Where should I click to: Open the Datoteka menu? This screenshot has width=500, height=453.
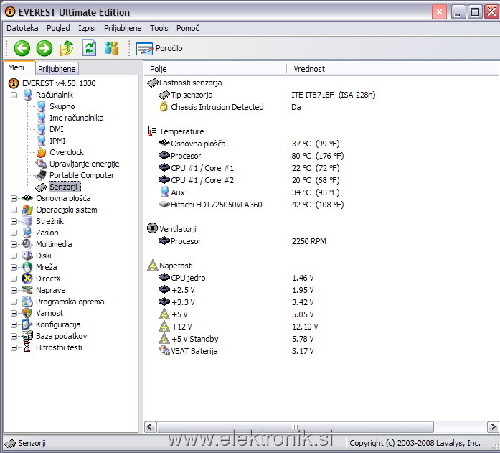[22, 28]
